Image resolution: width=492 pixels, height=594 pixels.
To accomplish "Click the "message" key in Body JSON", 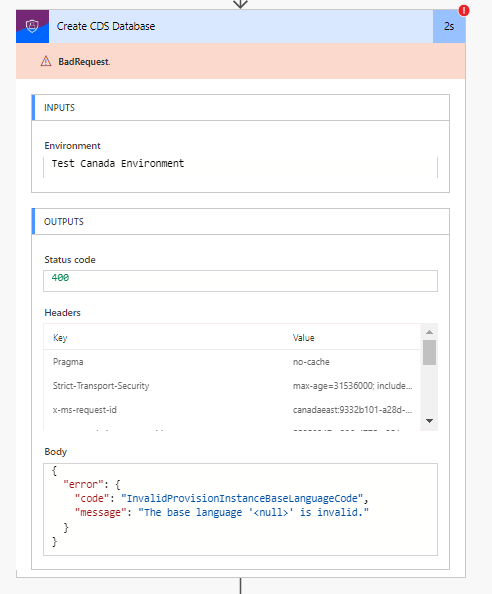I will point(101,513).
